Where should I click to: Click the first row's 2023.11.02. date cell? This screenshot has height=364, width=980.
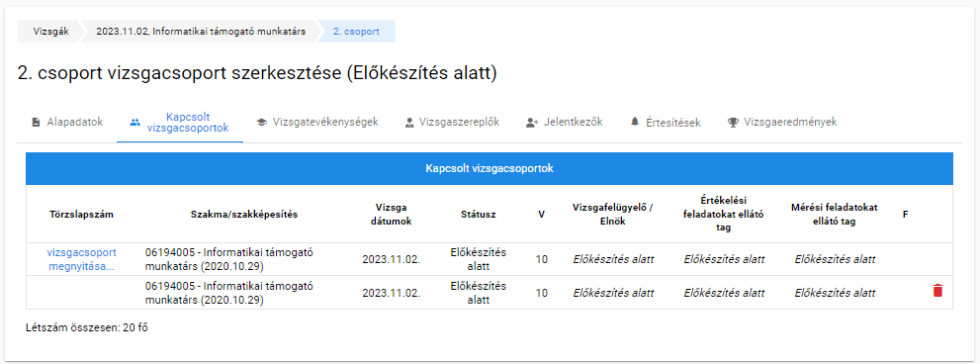(x=392, y=259)
